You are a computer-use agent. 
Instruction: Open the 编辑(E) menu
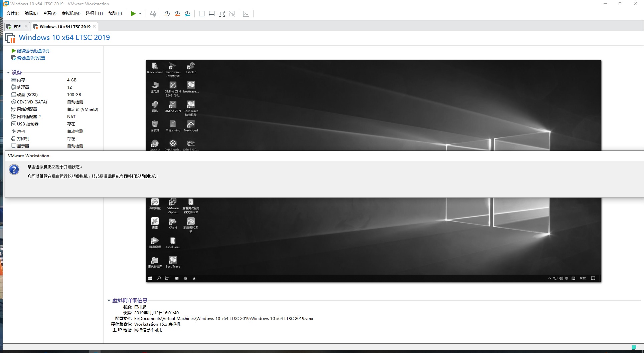point(31,13)
